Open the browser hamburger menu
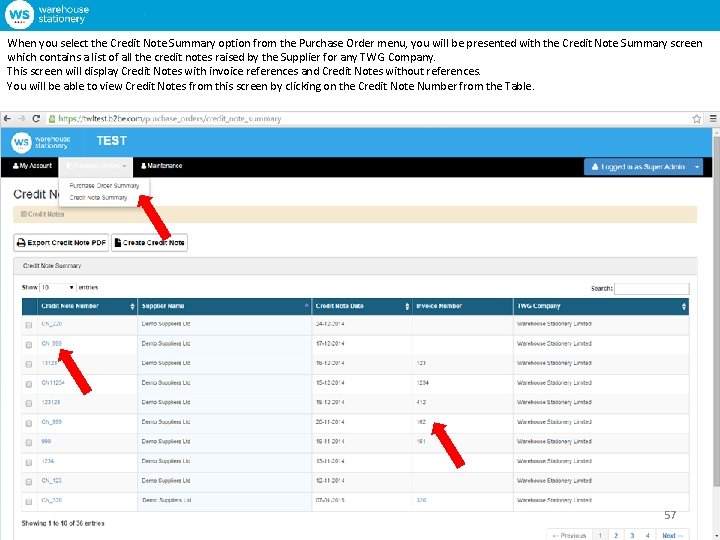 713,118
